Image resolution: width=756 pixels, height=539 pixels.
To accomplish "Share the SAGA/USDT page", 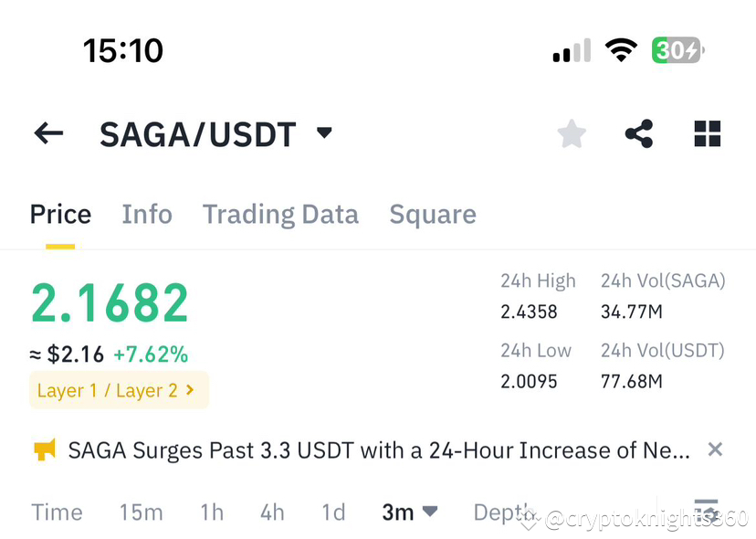I will tap(638, 133).
